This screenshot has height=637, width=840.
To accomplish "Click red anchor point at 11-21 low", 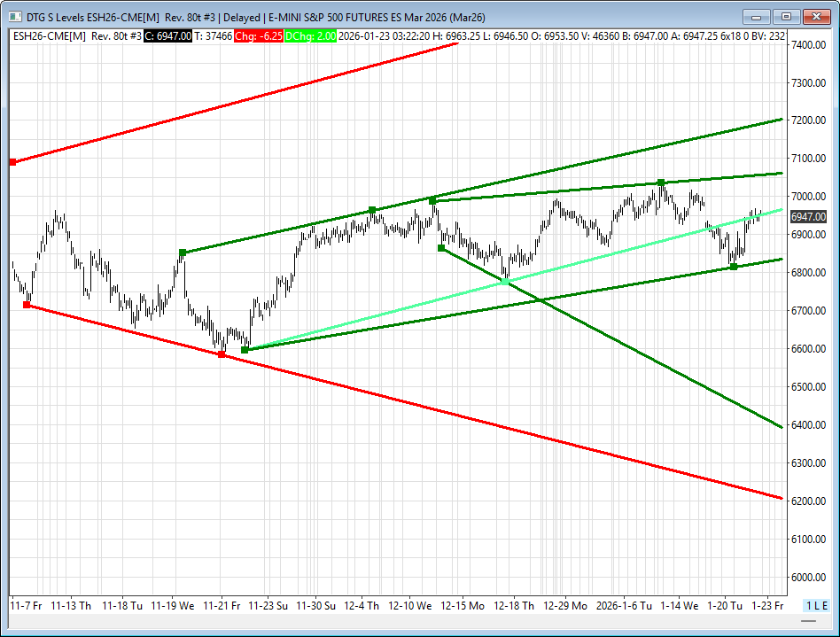I will [222, 354].
